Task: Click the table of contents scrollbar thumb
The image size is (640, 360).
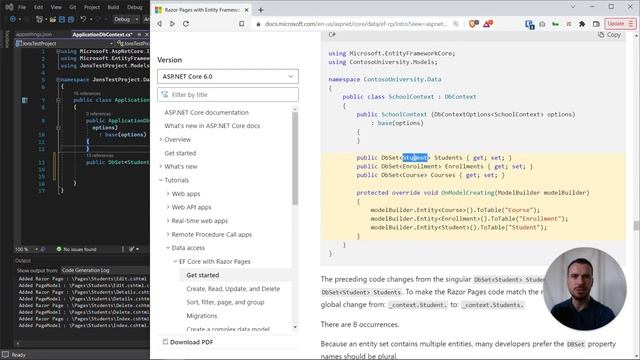Action: [x=295, y=157]
